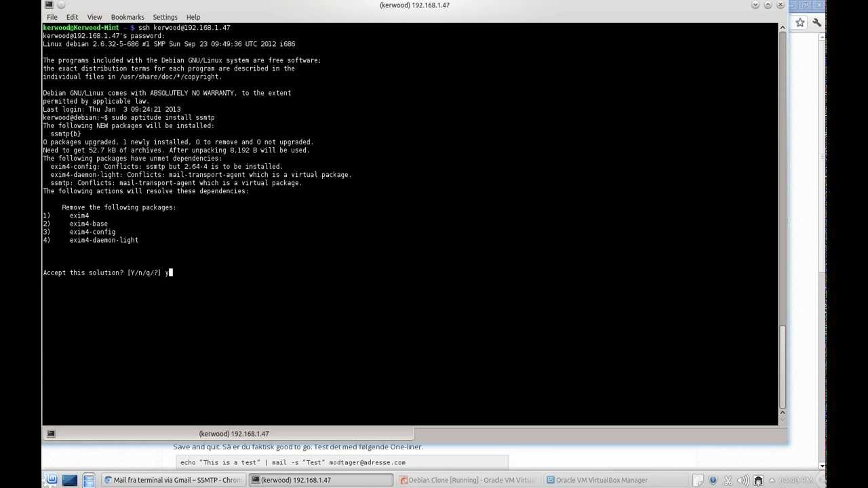Click the volume speaker tray icon
The image size is (868, 488).
click(743, 480)
